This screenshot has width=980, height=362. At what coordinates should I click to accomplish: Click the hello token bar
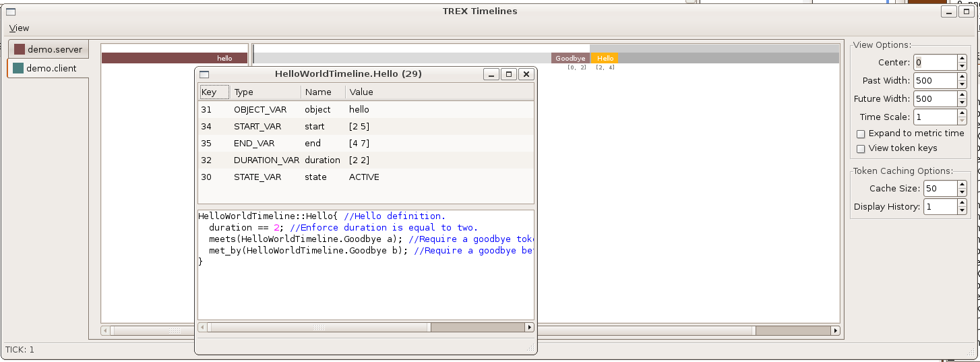tap(175, 58)
